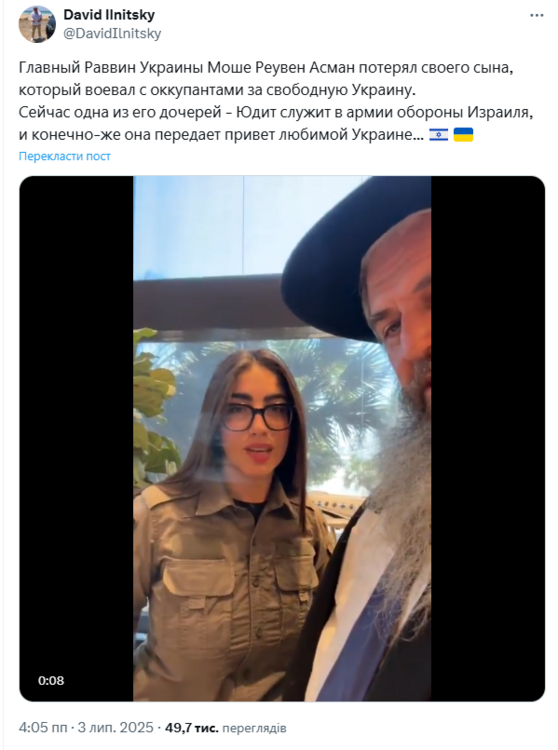Screen dimensions: 558x750
Task: Play the embedded video
Action: pyautogui.click(x=282, y=439)
